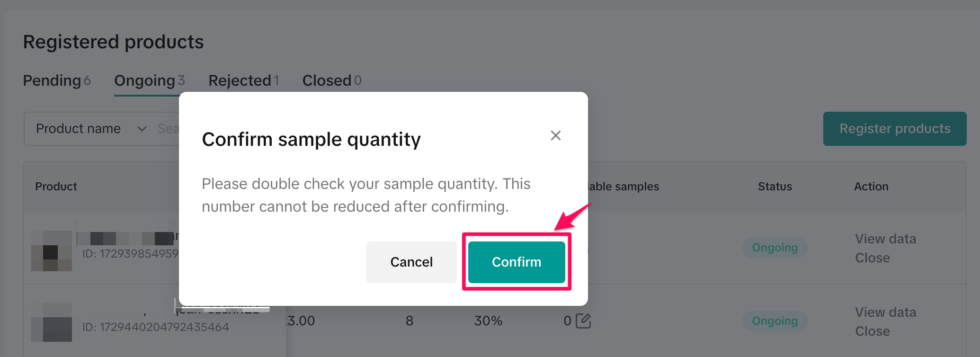Close the Confirm sample quantity dialog

click(555, 135)
